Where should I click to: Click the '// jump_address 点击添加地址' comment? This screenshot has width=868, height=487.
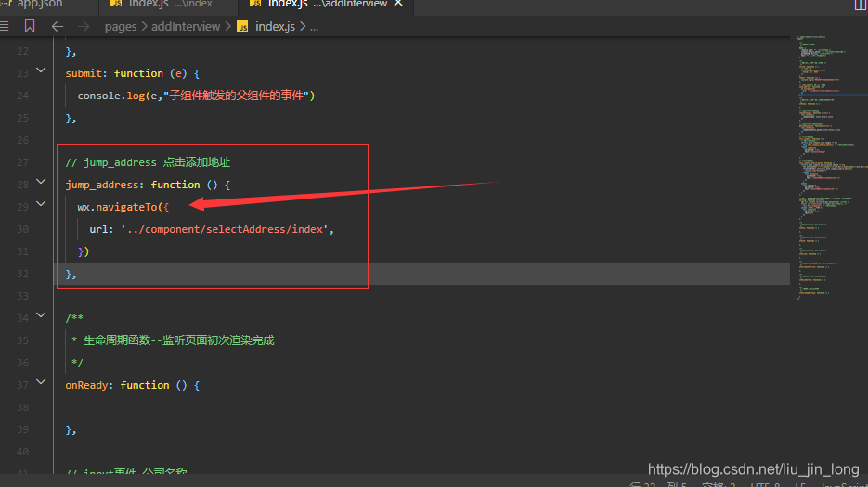coord(148,162)
